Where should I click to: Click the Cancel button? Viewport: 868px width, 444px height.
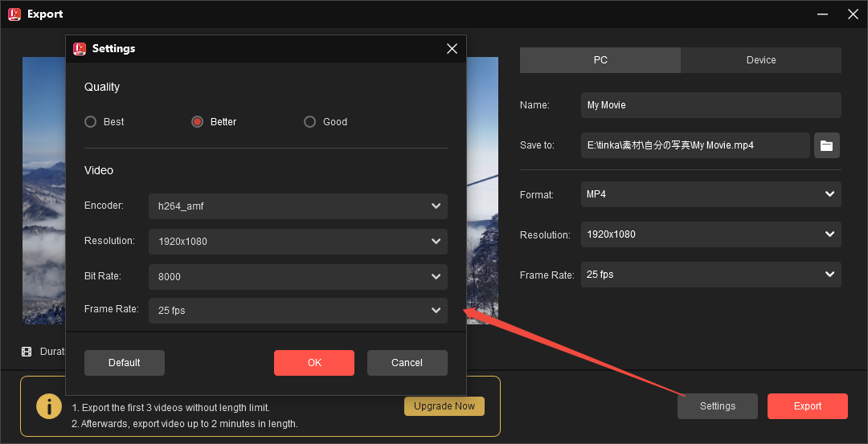click(407, 363)
